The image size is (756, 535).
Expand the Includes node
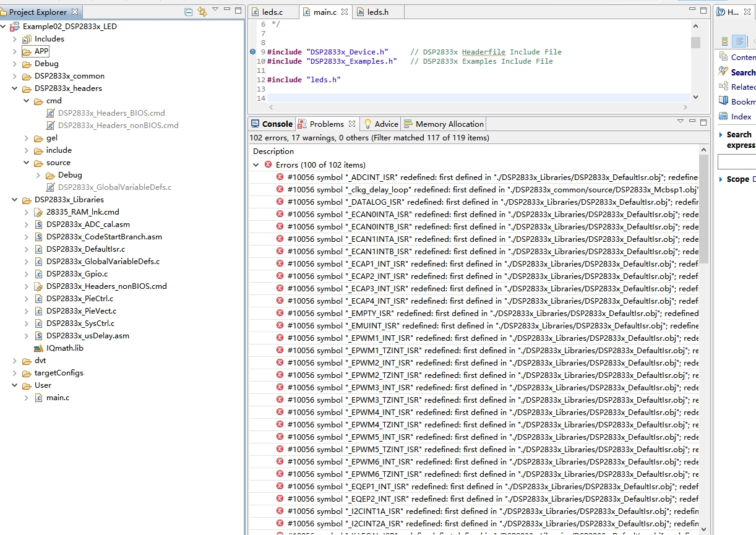pyautogui.click(x=15, y=39)
